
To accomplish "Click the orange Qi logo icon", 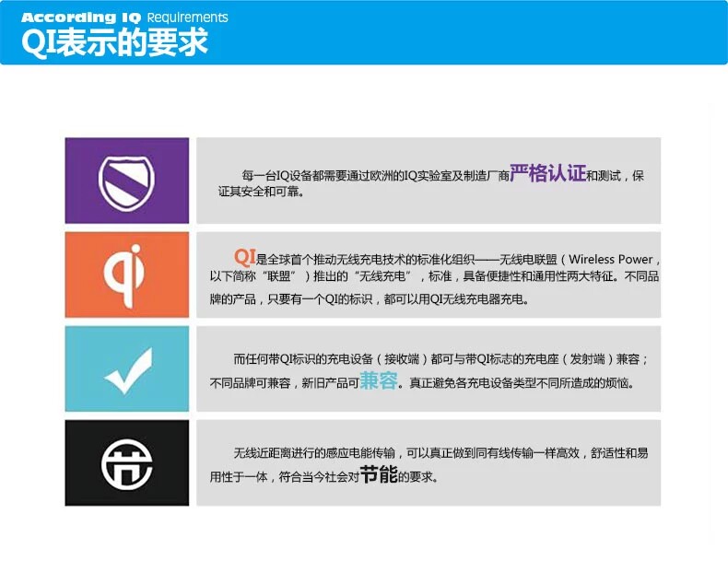I will [x=124, y=275].
